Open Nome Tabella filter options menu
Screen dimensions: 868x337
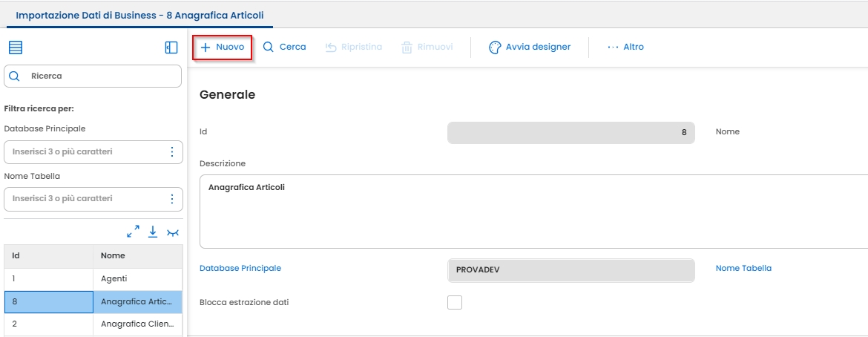click(x=172, y=199)
